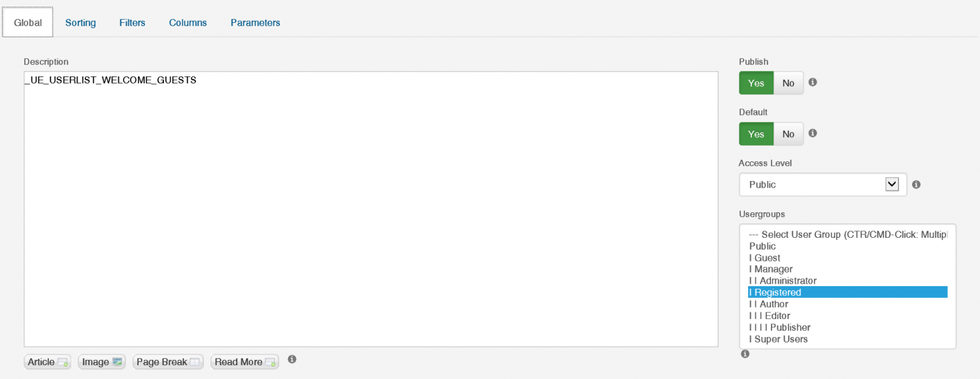
Task: Insert an Image via editor button
Action: [102, 362]
